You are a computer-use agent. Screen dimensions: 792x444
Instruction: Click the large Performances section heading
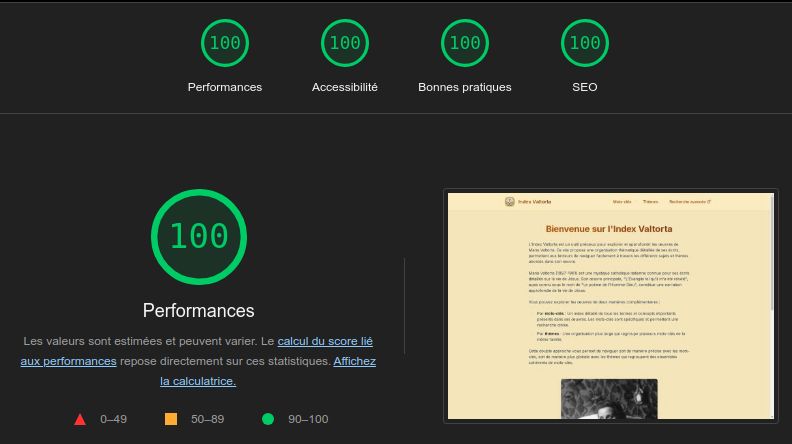coord(199,310)
